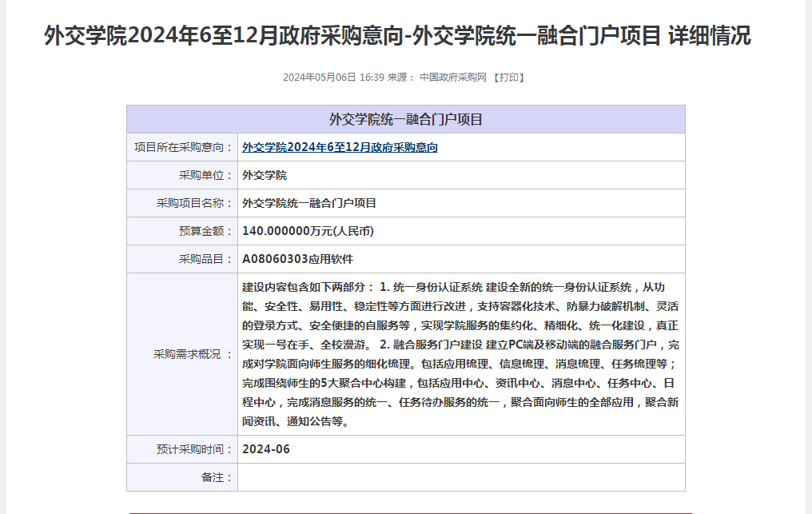Click the main page title heading
812x514 pixels.
(397, 36)
